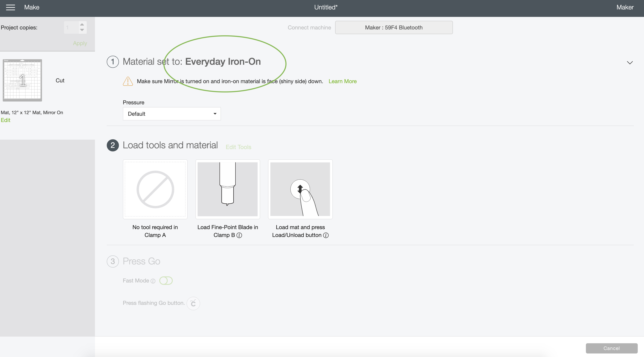
Task: Expand the material settings chevron
Action: pos(630,62)
